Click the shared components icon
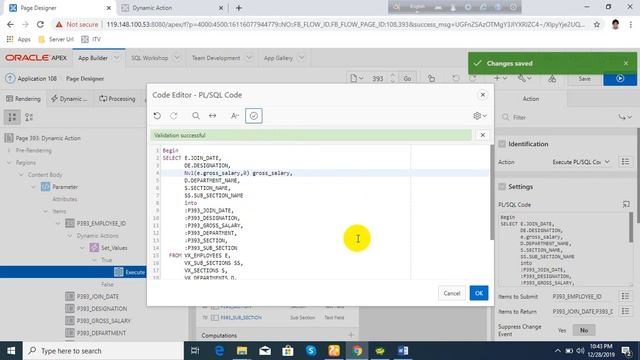Screen dimensions: 640x360 pos(552,78)
